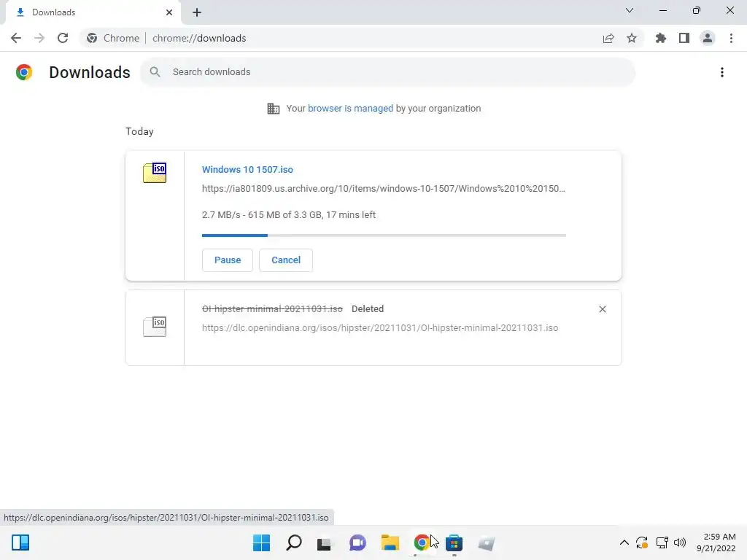Open a new tab with plus button
The image size is (747, 560).
click(x=197, y=12)
